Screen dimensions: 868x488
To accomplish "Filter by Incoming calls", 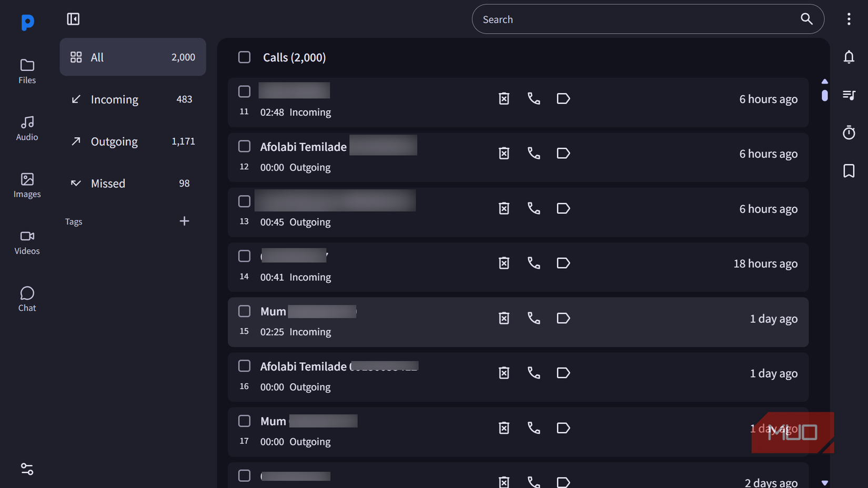I will 133,99.
